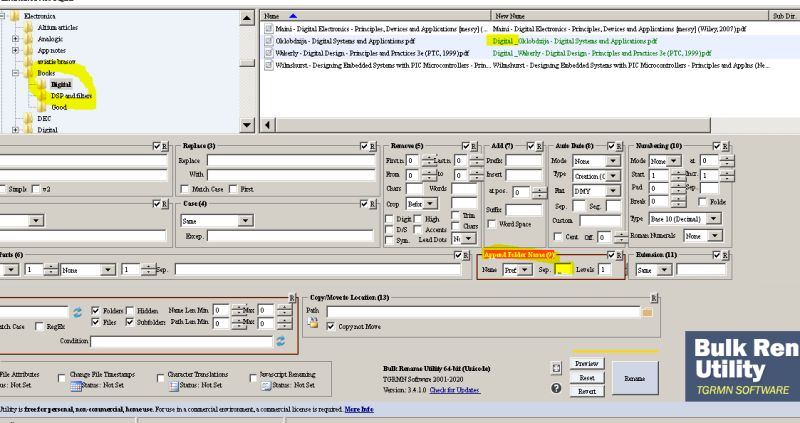Open the Auto Date Mode dropdown
Image resolution: width=800 pixels, height=423 pixels.
coord(613,161)
